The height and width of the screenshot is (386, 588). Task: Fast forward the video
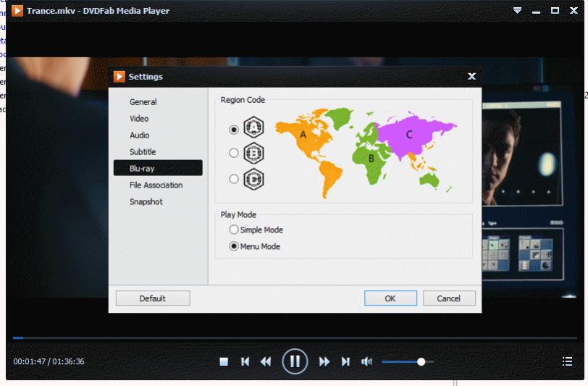(324, 361)
